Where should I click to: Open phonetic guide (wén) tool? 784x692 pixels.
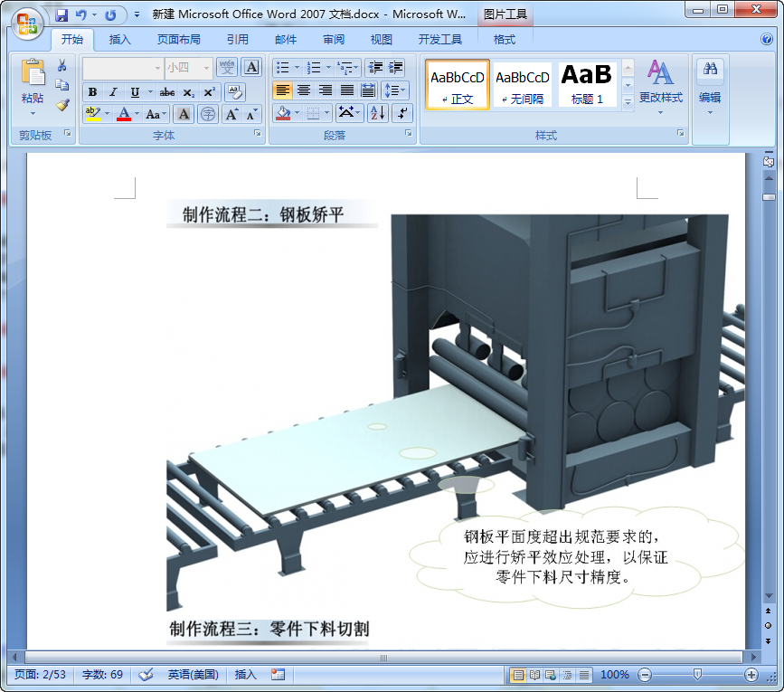tap(227, 68)
